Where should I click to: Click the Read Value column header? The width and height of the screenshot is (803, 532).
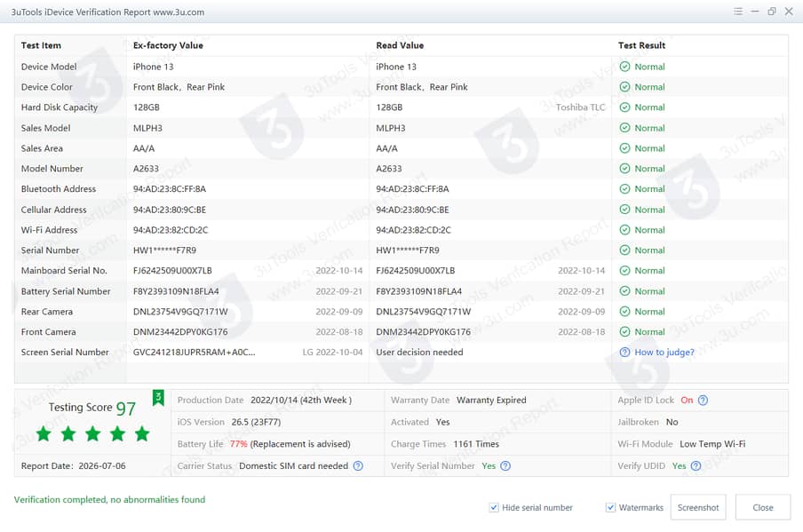pos(400,45)
